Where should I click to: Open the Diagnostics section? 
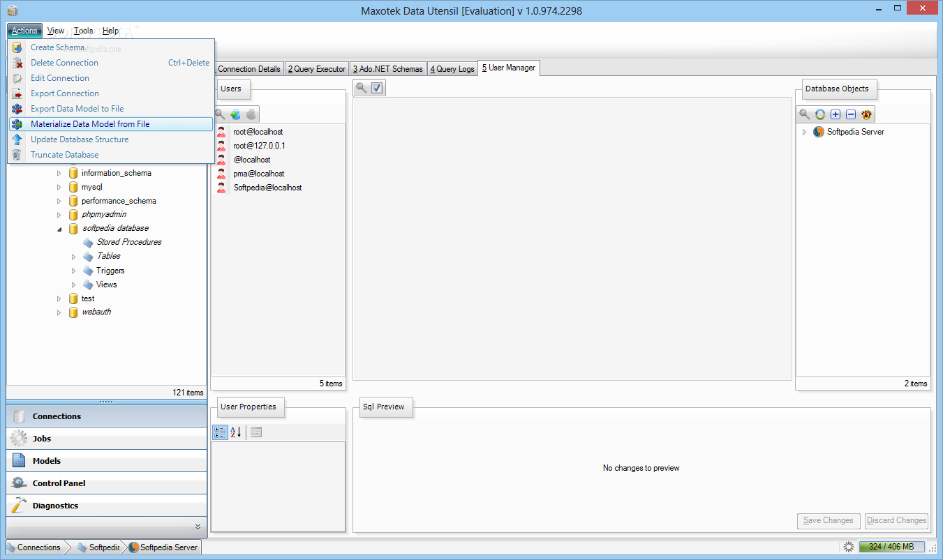click(107, 506)
